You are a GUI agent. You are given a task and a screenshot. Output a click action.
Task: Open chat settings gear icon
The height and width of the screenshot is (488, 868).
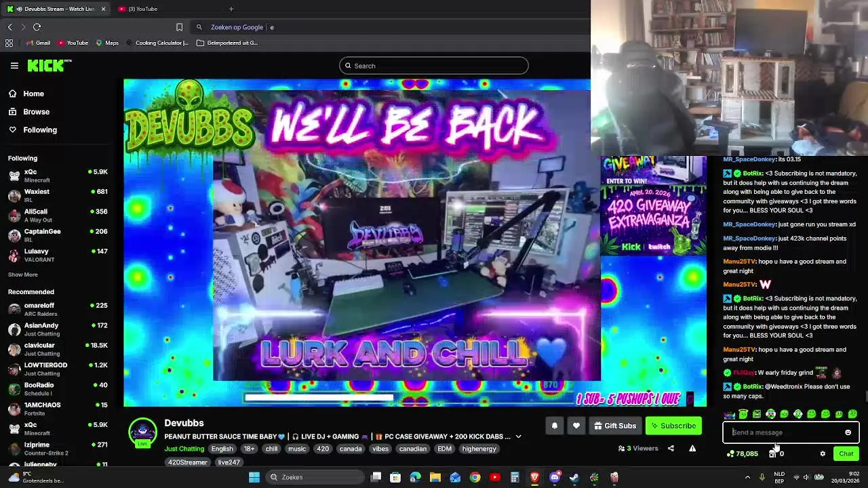(x=823, y=453)
